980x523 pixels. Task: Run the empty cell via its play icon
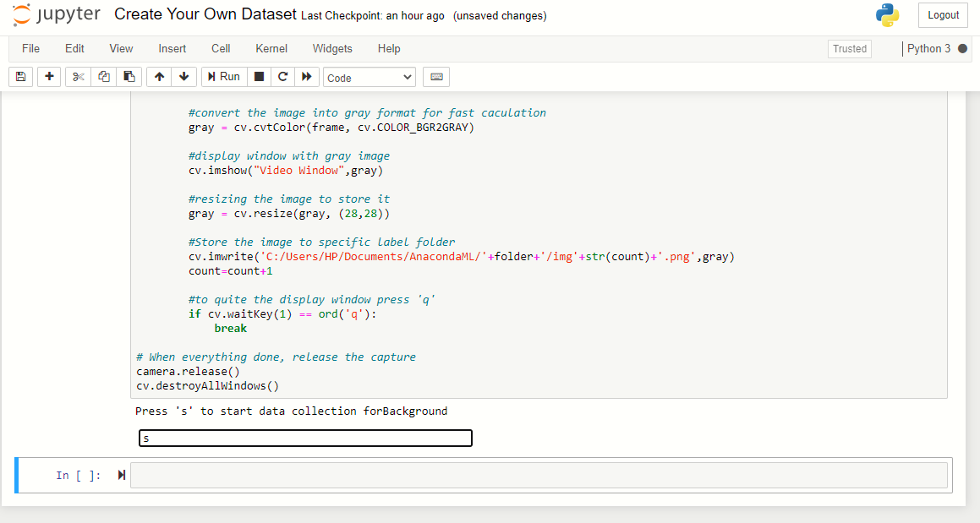121,476
